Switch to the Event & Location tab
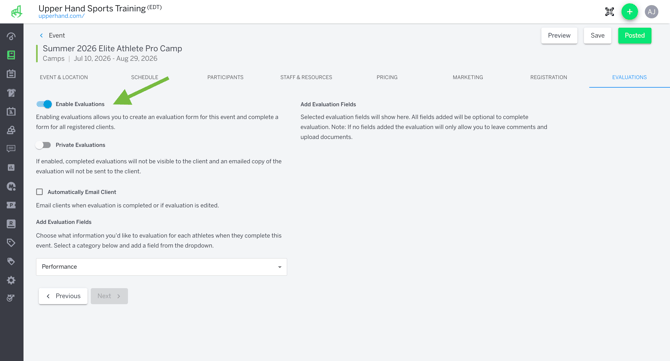 64,77
